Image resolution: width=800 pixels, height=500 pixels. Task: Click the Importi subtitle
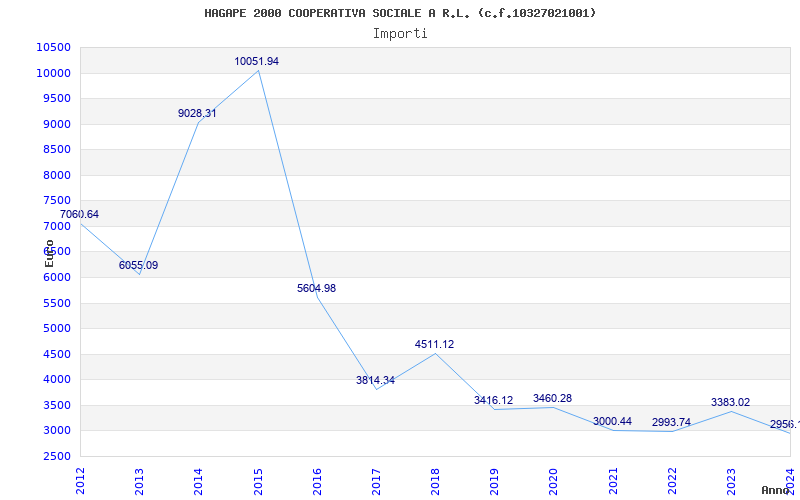(x=400, y=34)
